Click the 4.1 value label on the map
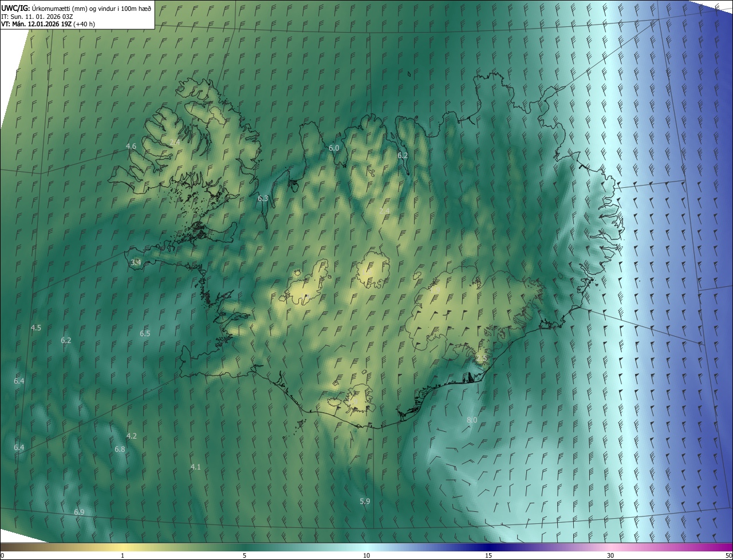Screen dimensions: 733x560 click(195, 467)
